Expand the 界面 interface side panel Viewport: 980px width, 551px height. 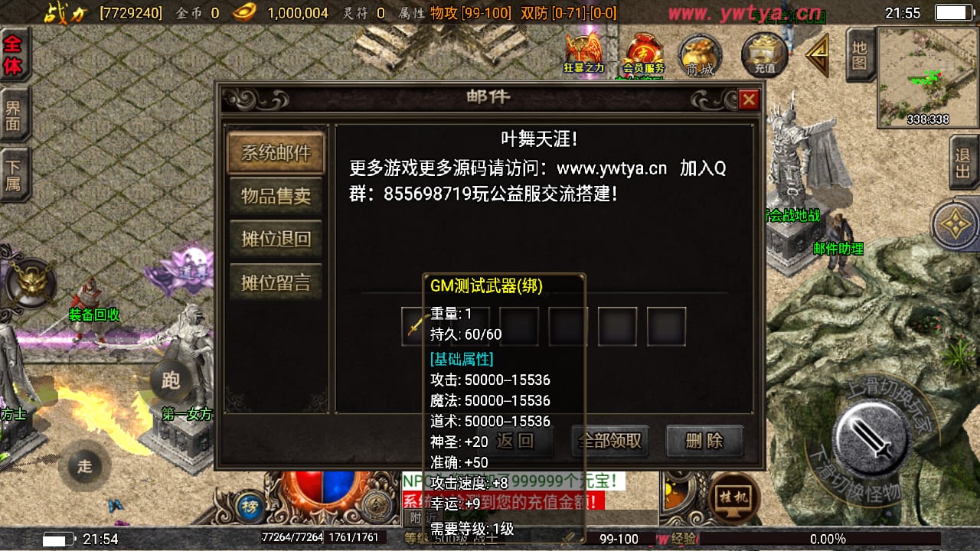[15, 114]
